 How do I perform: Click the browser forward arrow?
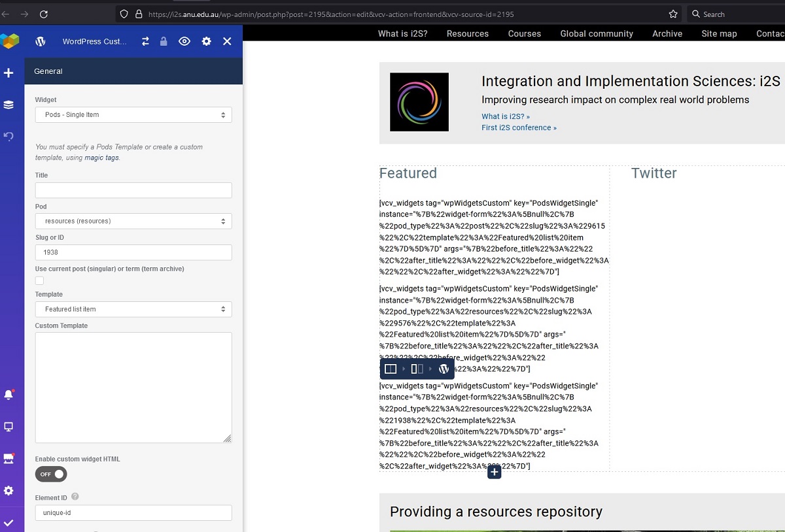pyautogui.click(x=24, y=14)
